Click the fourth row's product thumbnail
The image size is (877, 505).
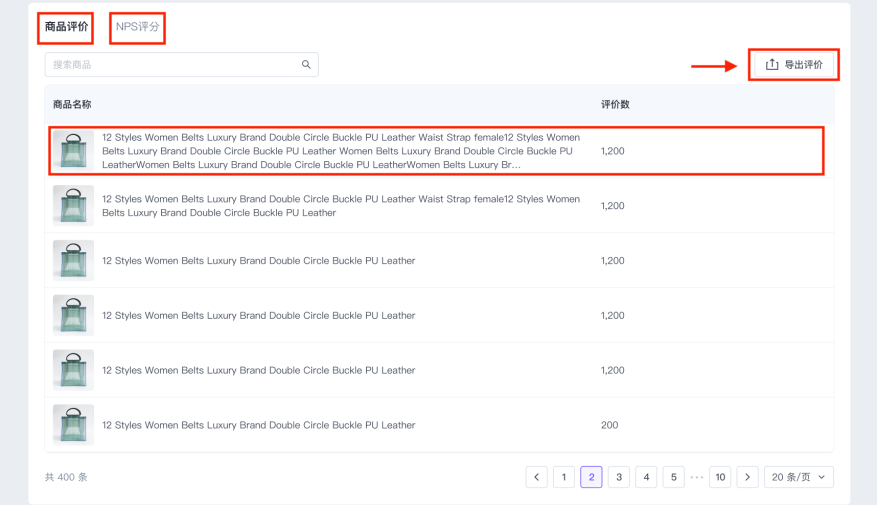point(73,316)
